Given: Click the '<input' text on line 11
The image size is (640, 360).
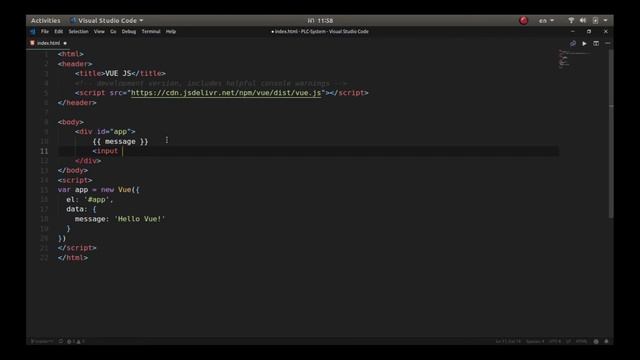Looking at the screenshot, I should click(x=105, y=151).
